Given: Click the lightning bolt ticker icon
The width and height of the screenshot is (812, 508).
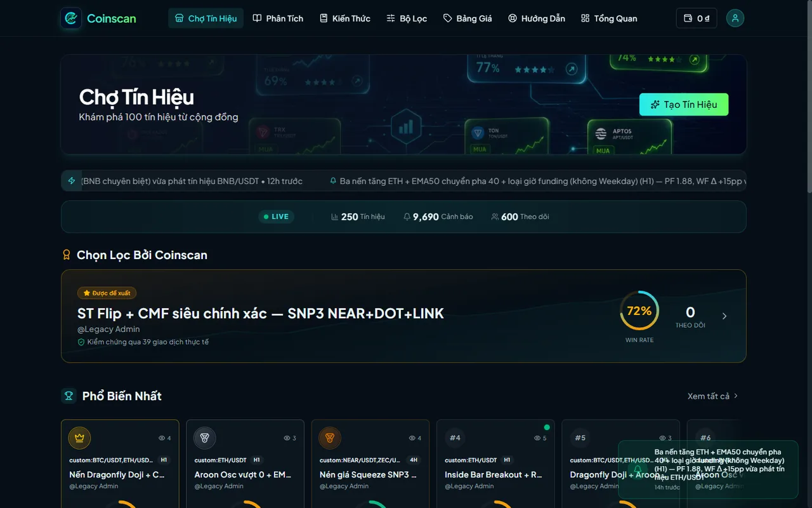Looking at the screenshot, I should [72, 181].
